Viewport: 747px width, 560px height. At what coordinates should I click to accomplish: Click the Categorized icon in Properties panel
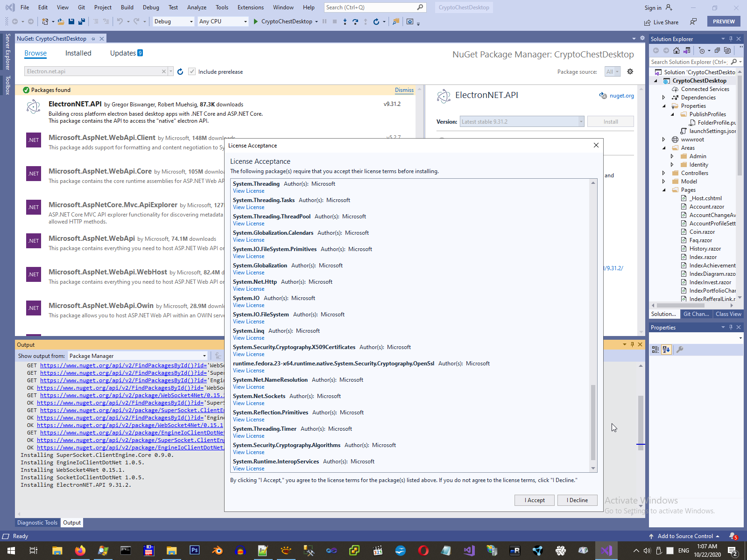point(655,350)
